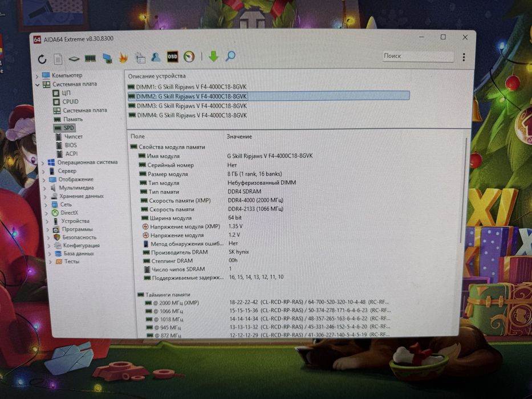Click the magnifier search toolbar icon
The image size is (532, 399).
[230, 56]
